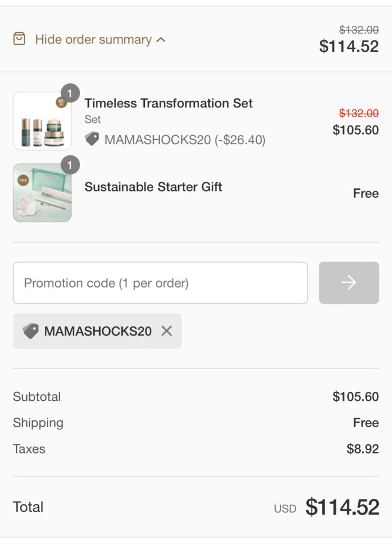The image size is (392, 540).
Task: Collapse summary with the chevron arrow
Action: tap(161, 40)
